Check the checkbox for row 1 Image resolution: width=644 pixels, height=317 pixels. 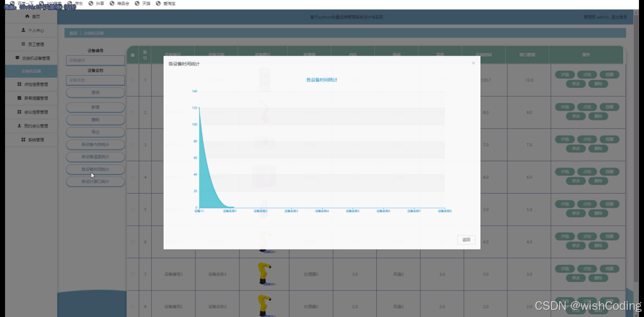click(x=133, y=80)
